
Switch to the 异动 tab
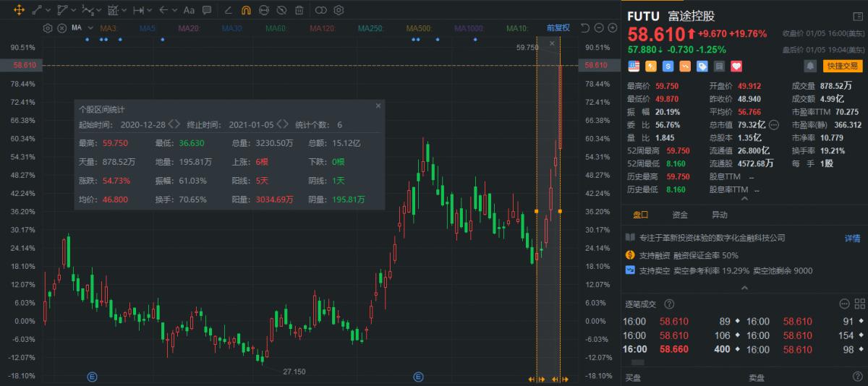[x=719, y=215]
